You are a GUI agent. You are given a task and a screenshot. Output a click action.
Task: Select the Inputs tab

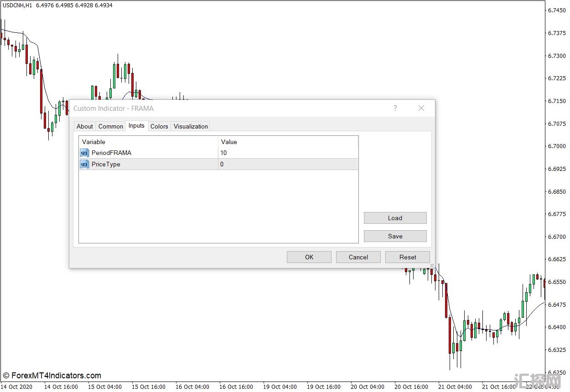tap(136, 126)
